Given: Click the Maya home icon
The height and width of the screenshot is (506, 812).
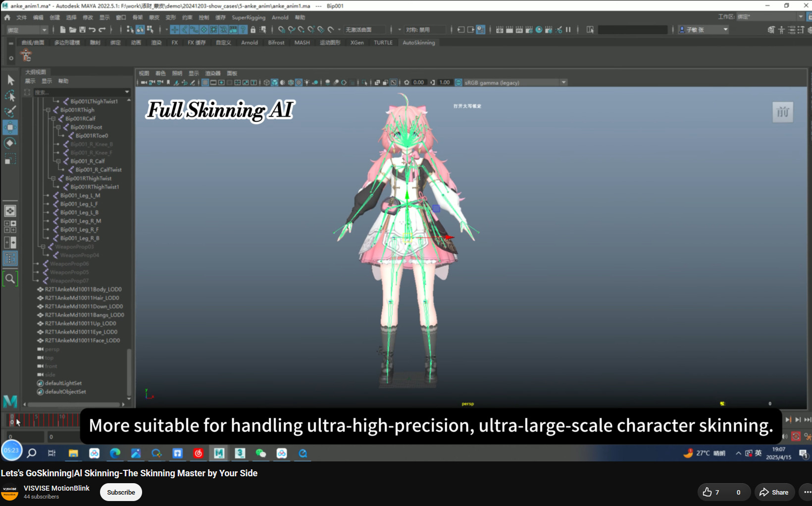Looking at the screenshot, I should pyautogui.click(x=7, y=17).
